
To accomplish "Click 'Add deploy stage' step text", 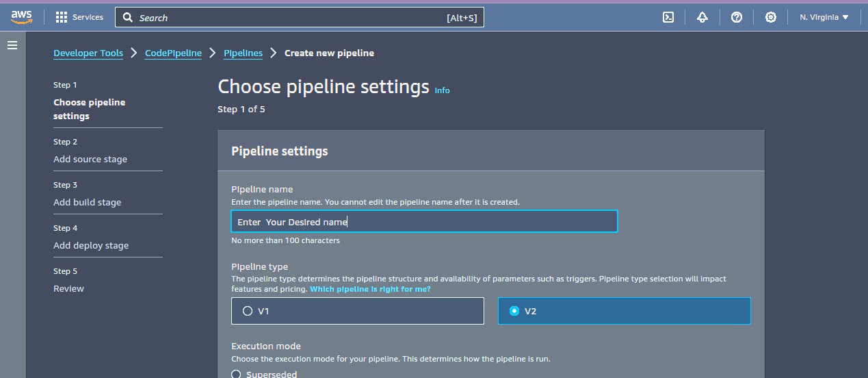I will coord(91,245).
